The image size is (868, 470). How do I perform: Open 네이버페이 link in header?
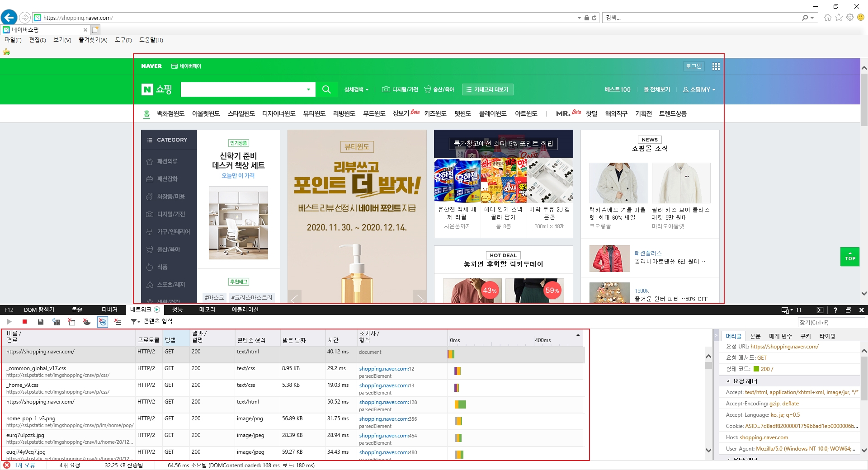point(186,66)
